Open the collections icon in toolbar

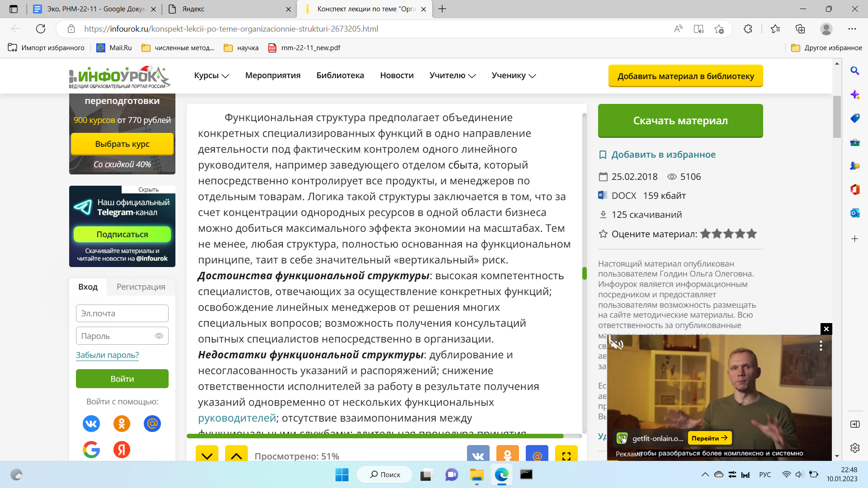click(800, 29)
